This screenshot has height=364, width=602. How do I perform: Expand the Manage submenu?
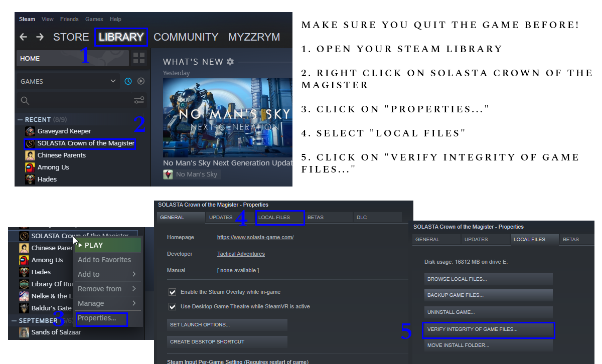(x=107, y=303)
